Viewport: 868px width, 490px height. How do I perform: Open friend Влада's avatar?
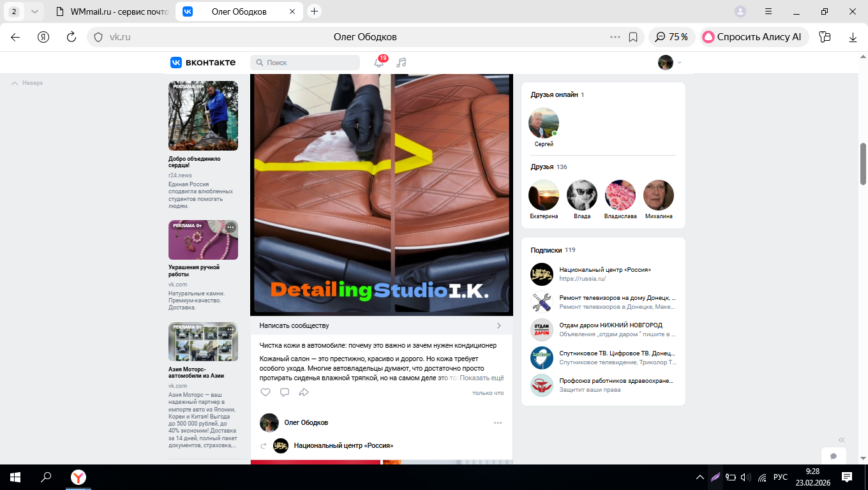click(582, 195)
